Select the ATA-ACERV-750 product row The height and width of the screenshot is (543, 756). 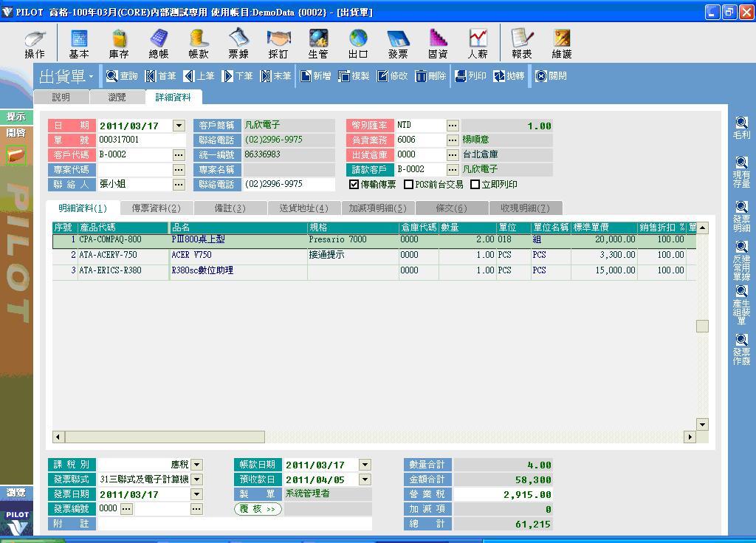(374, 255)
